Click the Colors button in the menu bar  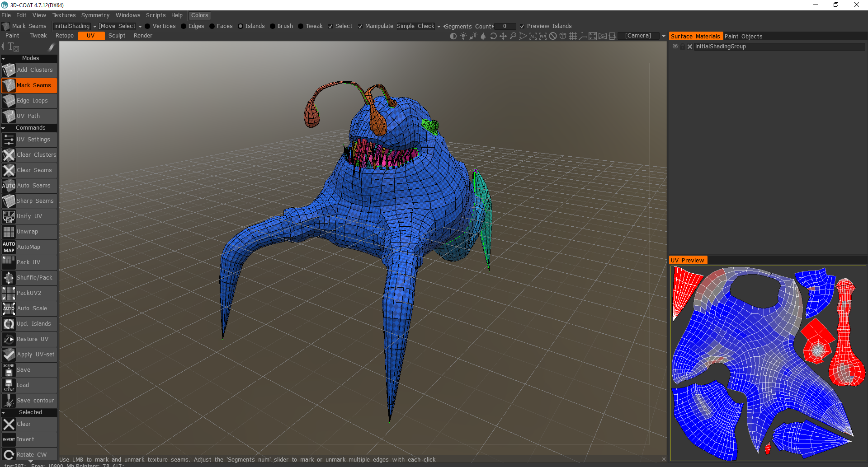(199, 15)
